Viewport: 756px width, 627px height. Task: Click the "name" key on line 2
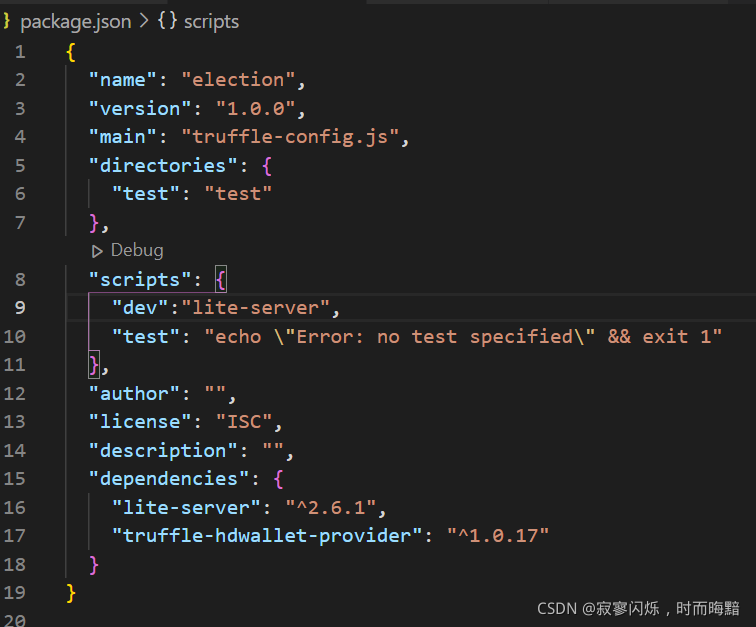pyautogui.click(x=122, y=80)
